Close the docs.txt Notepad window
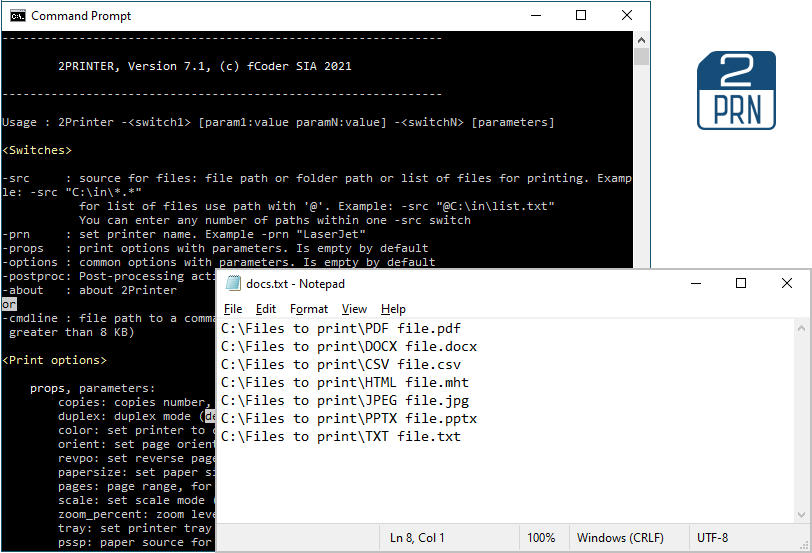This screenshot has width=812, height=553. 787,284
